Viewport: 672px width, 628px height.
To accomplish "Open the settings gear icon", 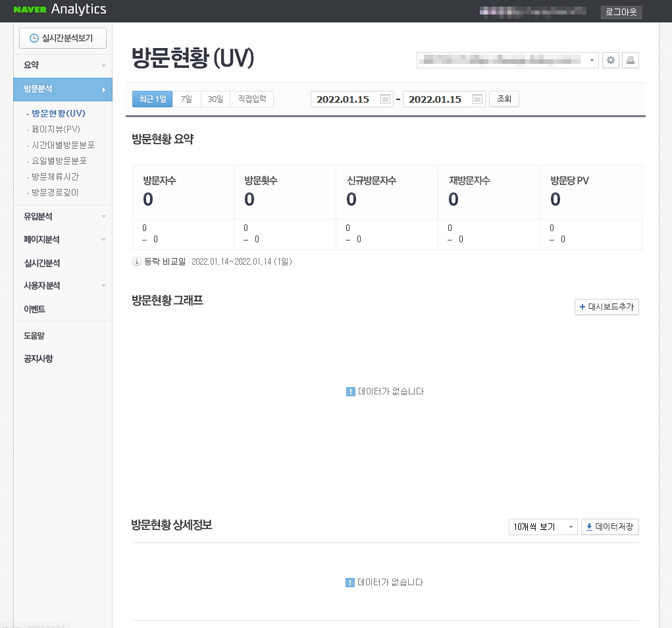I will click(x=611, y=60).
